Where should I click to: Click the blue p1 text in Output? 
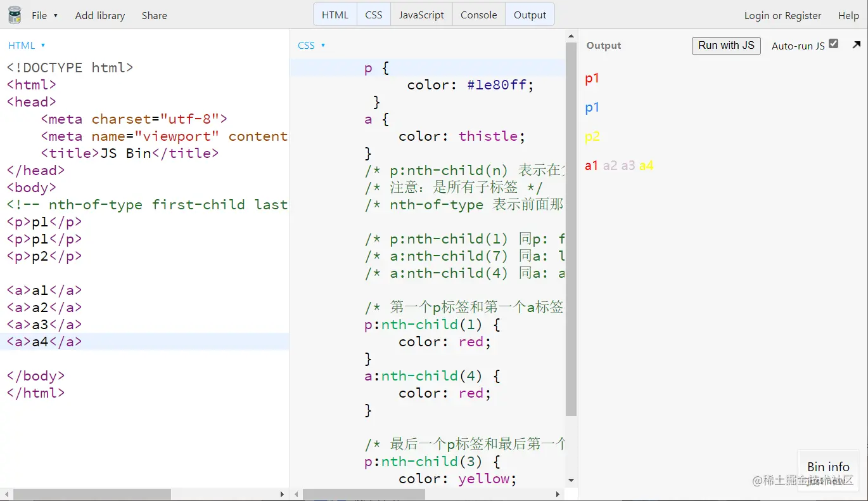(592, 108)
